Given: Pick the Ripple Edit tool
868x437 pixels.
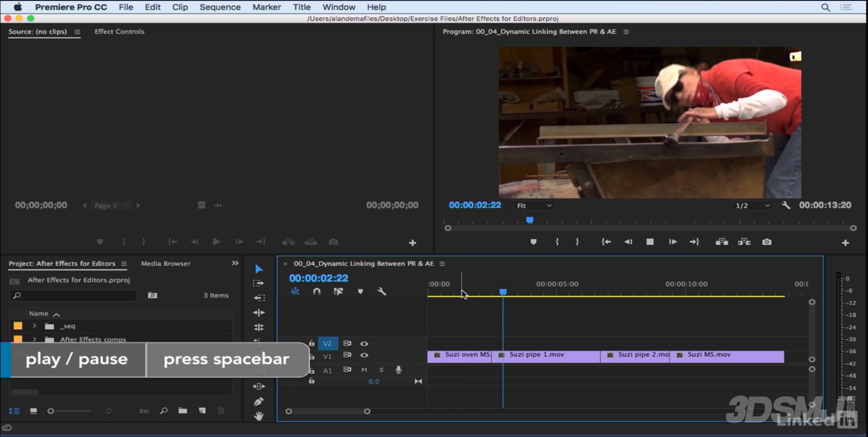Looking at the screenshot, I should pyautogui.click(x=259, y=313).
